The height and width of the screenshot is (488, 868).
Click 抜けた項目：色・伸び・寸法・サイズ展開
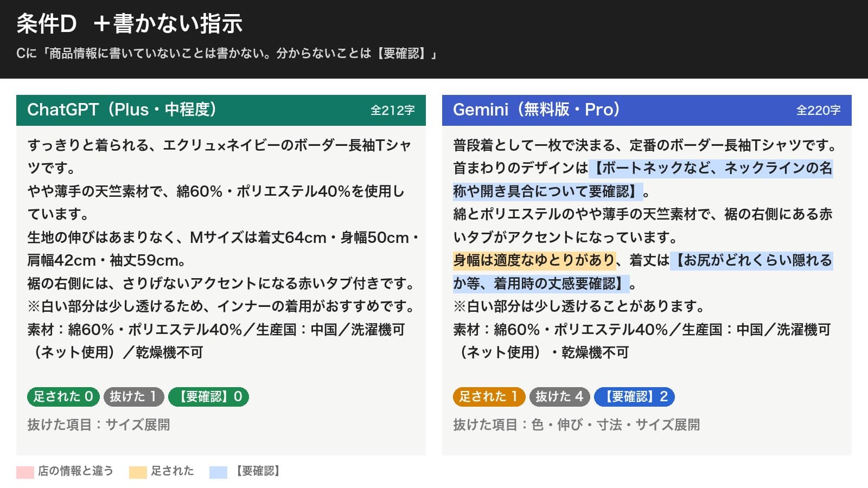click(x=577, y=425)
